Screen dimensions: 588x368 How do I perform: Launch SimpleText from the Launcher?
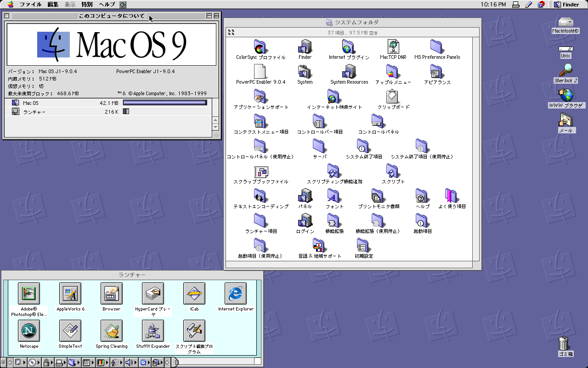[x=70, y=331]
